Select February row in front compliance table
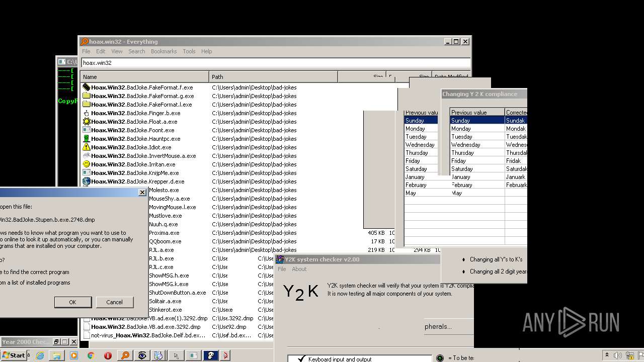The height and width of the screenshot is (362, 644). (x=489, y=185)
